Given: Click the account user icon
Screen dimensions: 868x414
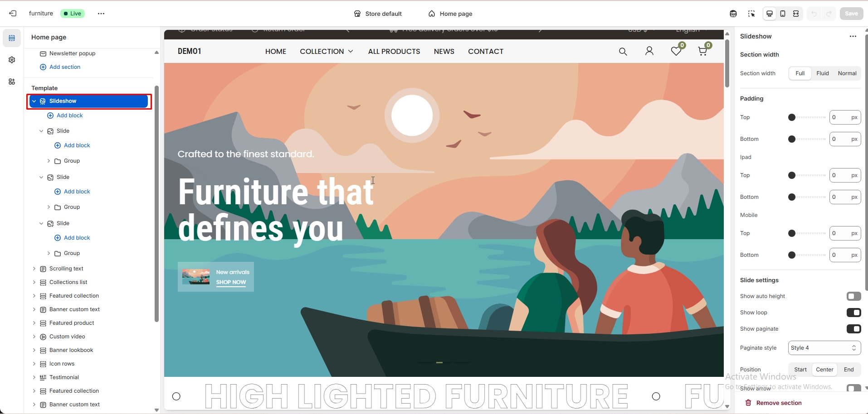Looking at the screenshot, I should pos(649,51).
